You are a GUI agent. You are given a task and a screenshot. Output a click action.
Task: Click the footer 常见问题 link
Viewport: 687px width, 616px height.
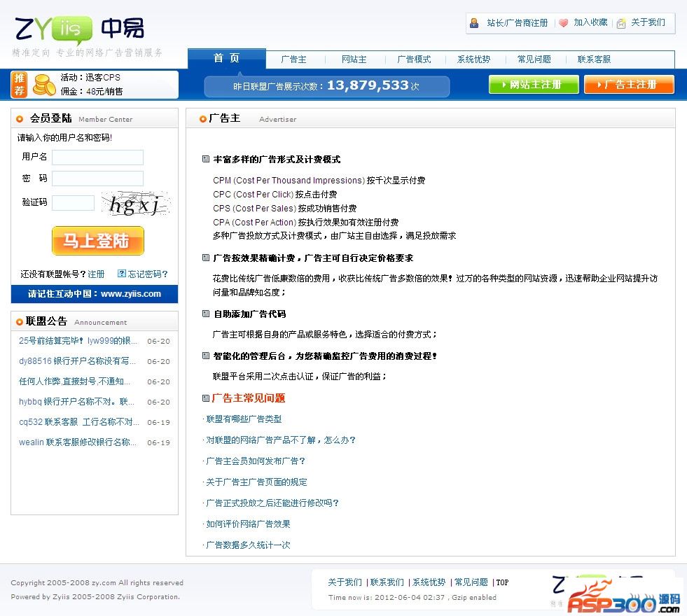(x=471, y=582)
